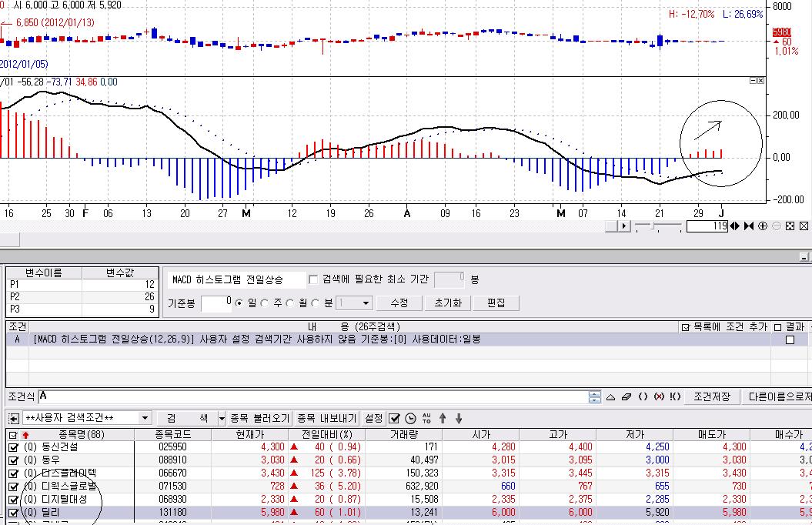Viewport: 812px width, 525px height.
Task: Click the 검색 search button
Action: point(188,418)
